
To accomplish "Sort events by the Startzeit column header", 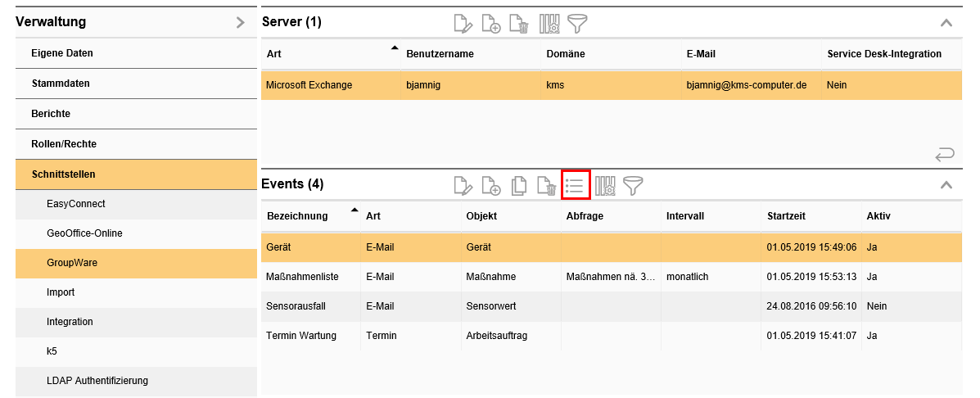I will (786, 216).
